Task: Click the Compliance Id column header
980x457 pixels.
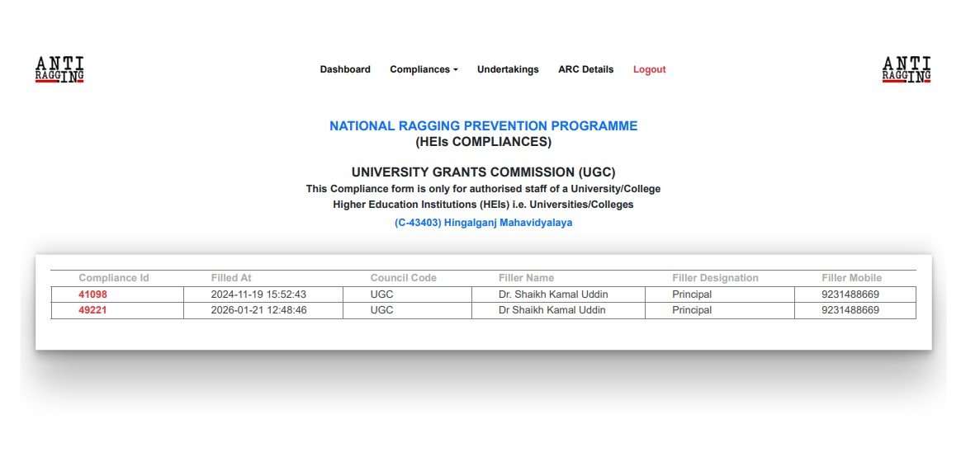Action: [114, 278]
